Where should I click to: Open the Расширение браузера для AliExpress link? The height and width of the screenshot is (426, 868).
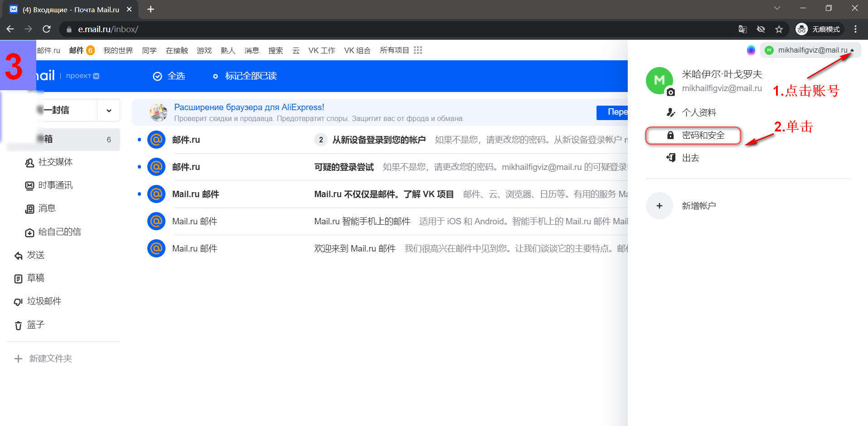(x=249, y=107)
